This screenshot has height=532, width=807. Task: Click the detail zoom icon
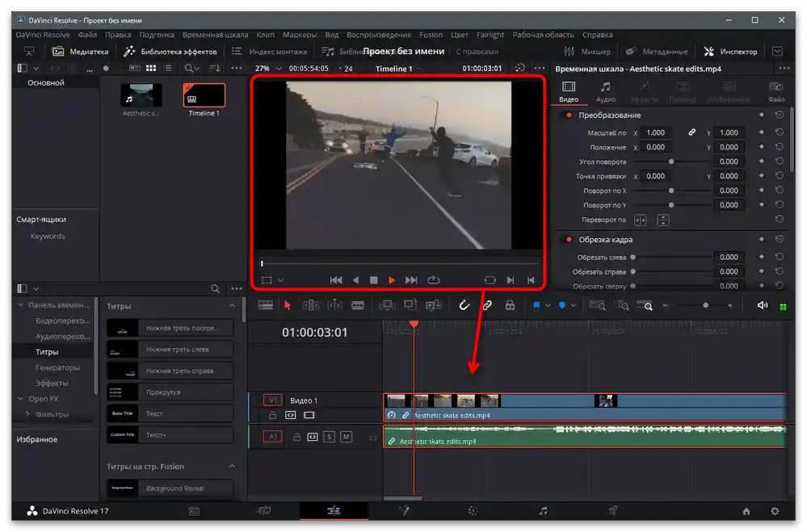(623, 306)
